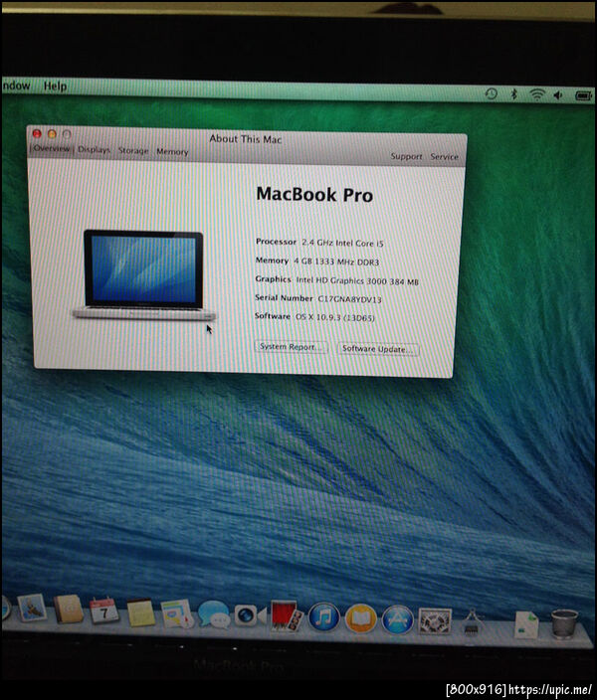Image resolution: width=597 pixels, height=700 pixels.
Task: Open the App Store dock icon
Action: (x=397, y=619)
